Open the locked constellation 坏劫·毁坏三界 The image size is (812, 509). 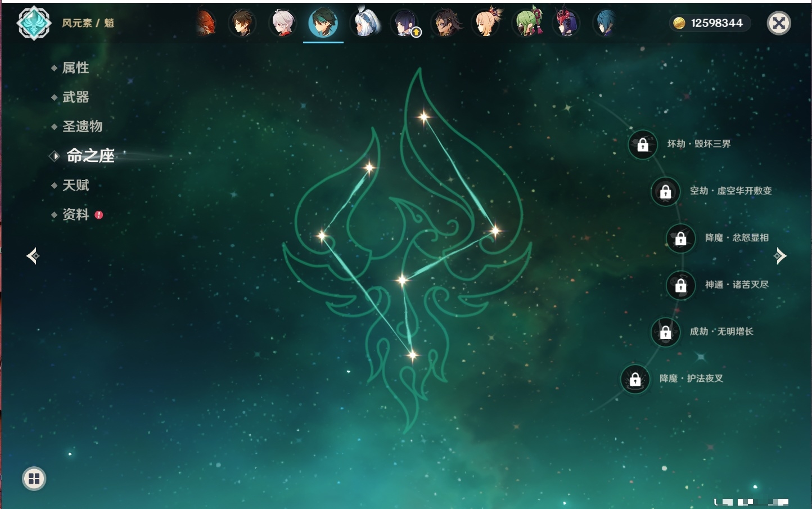click(643, 145)
